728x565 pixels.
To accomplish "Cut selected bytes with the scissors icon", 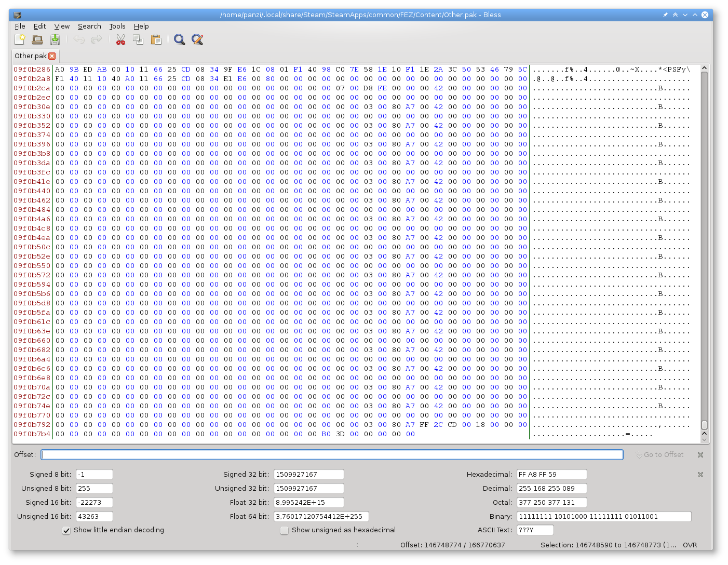I will [x=120, y=39].
